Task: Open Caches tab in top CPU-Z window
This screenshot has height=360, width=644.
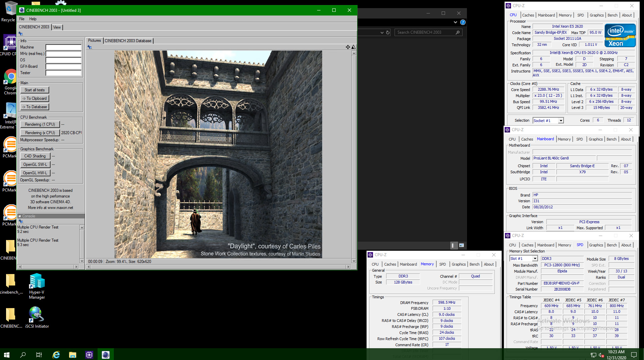Action: coord(528,15)
